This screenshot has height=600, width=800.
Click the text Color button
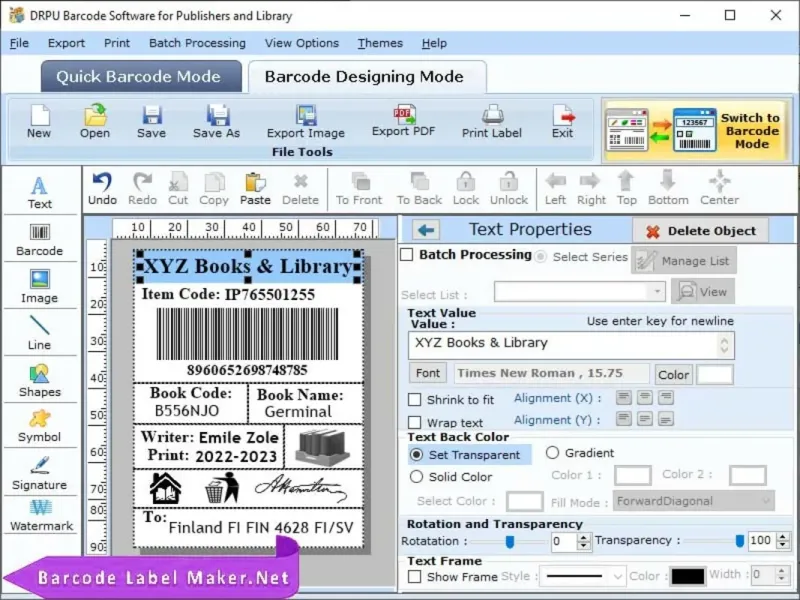[673, 374]
